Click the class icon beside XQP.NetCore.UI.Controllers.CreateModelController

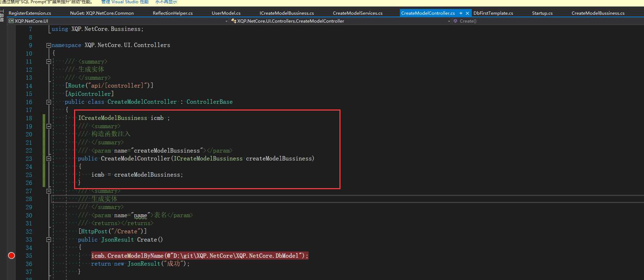coord(234,21)
